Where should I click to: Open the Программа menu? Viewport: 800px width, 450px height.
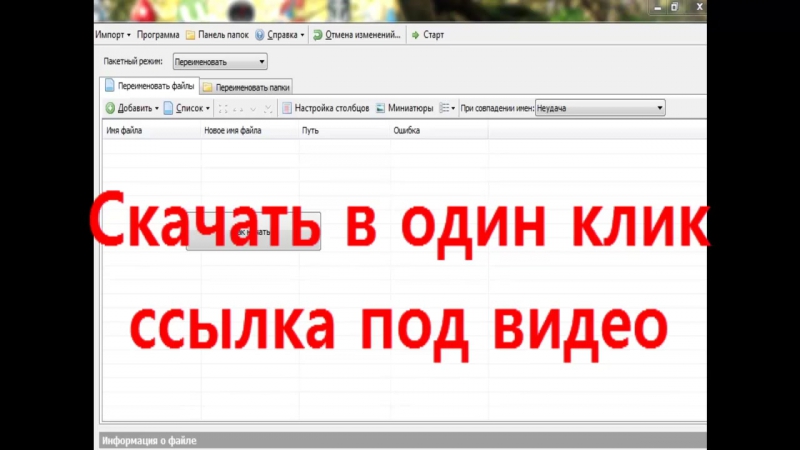(158, 35)
